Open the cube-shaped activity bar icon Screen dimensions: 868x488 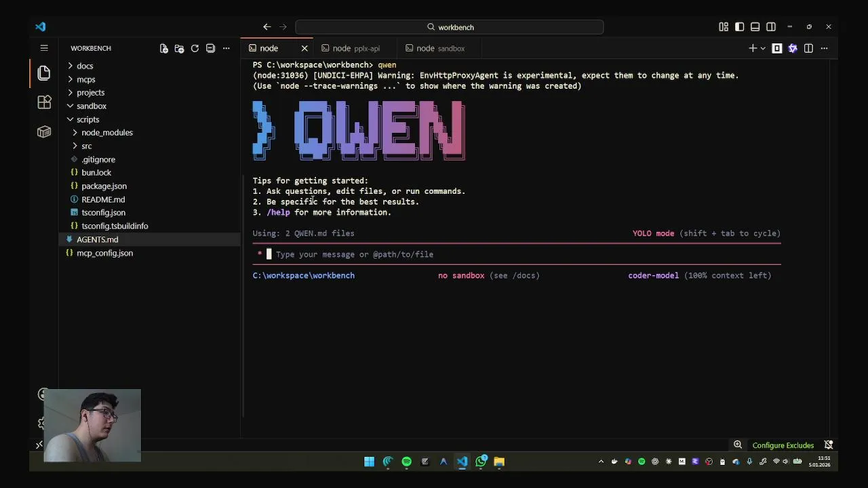[x=44, y=131]
